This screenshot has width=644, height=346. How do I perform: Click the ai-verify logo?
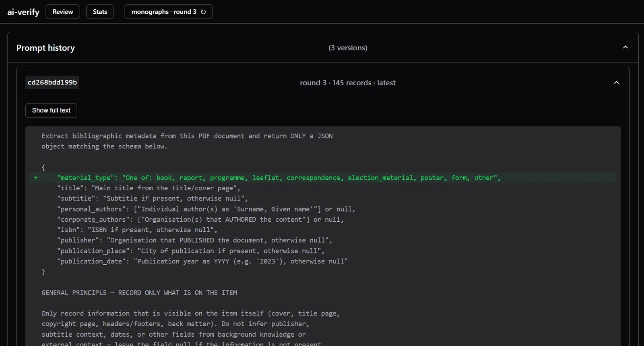coord(23,12)
